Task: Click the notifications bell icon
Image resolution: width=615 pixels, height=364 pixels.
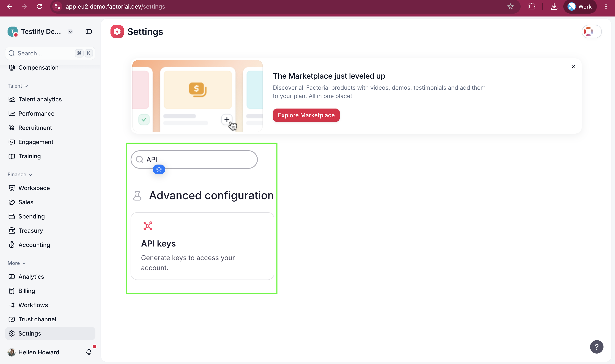Action: pyautogui.click(x=89, y=352)
